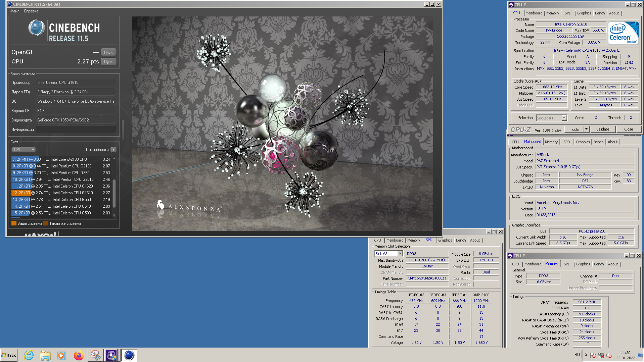Image resolution: width=644 pixels, height=362 pixels.
Task: Open CPU tab in the SPD CPU-Z window
Action: tap(378, 240)
